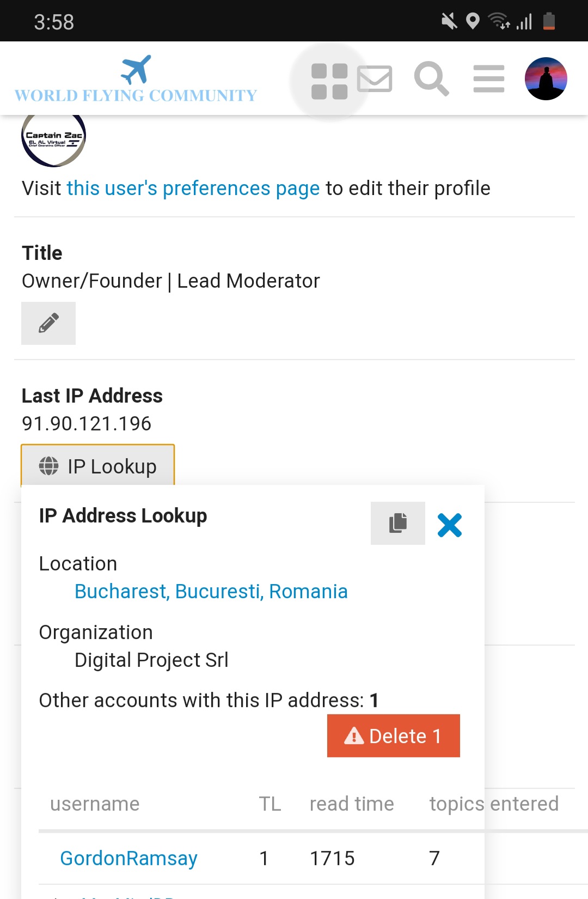Screen dimensions: 588x899
Task: Open the hamburger menu
Action: [489, 79]
